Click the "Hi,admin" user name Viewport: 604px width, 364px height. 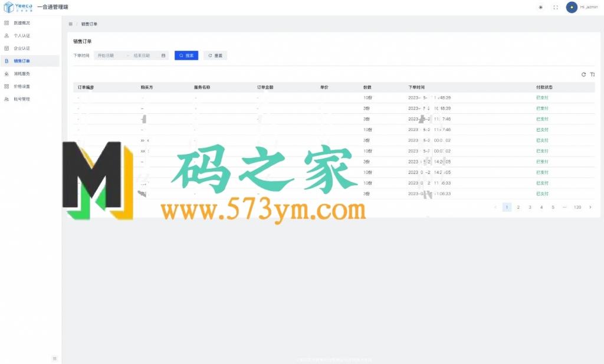(589, 7)
